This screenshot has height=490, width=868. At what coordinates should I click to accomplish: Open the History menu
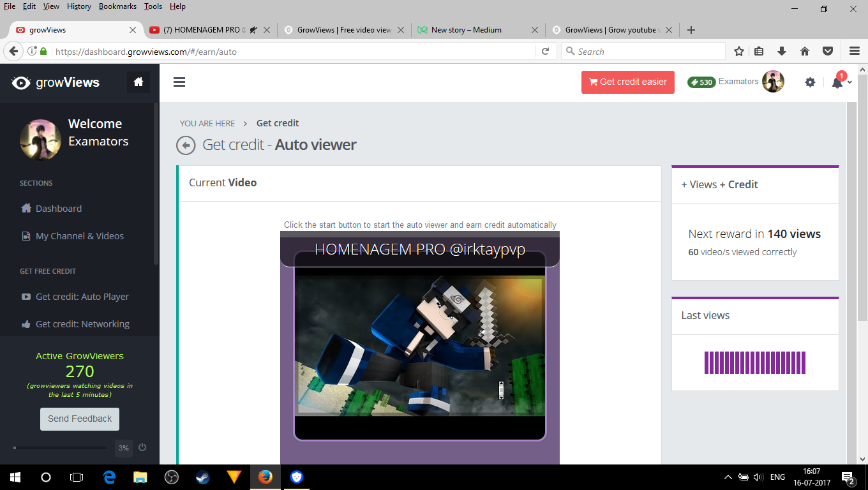(x=79, y=6)
